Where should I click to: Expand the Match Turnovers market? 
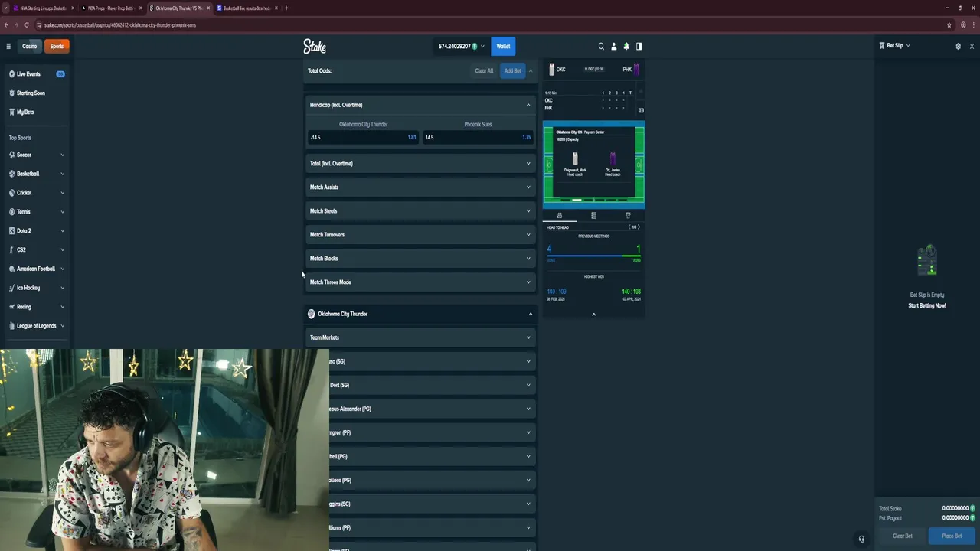420,234
